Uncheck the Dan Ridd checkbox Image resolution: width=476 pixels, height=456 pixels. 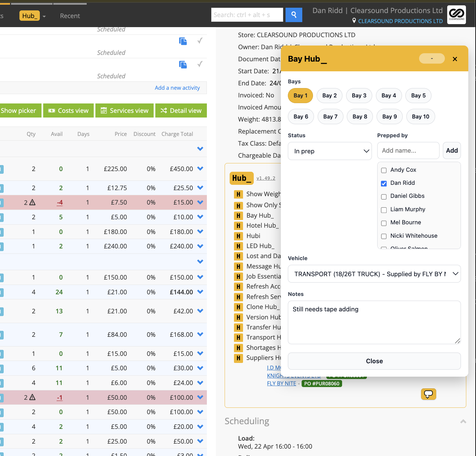(384, 183)
